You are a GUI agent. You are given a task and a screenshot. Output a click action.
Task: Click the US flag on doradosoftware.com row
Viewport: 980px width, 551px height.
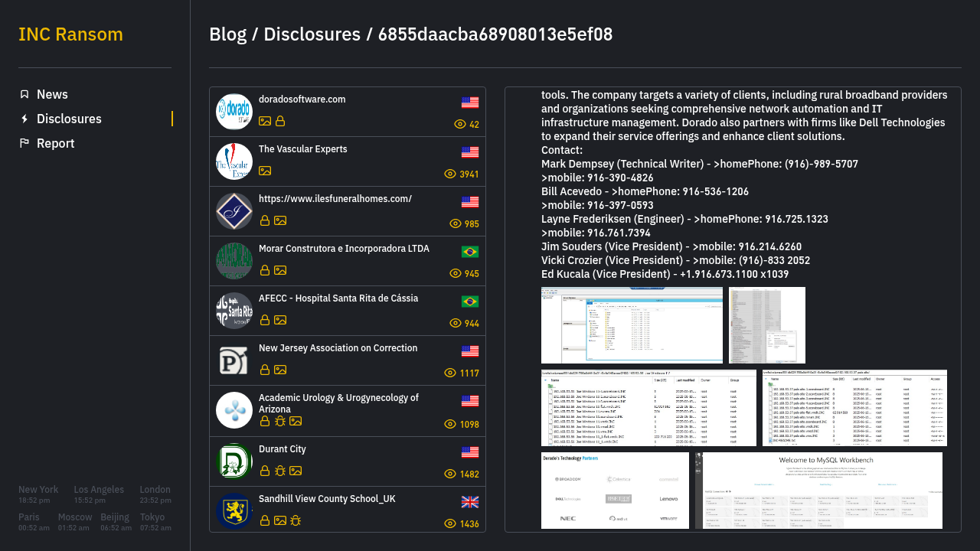[470, 103]
